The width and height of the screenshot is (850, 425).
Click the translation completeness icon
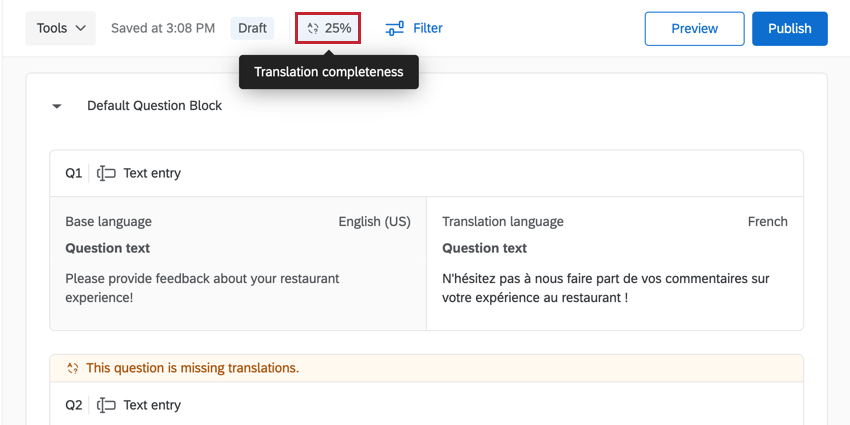[312, 29]
